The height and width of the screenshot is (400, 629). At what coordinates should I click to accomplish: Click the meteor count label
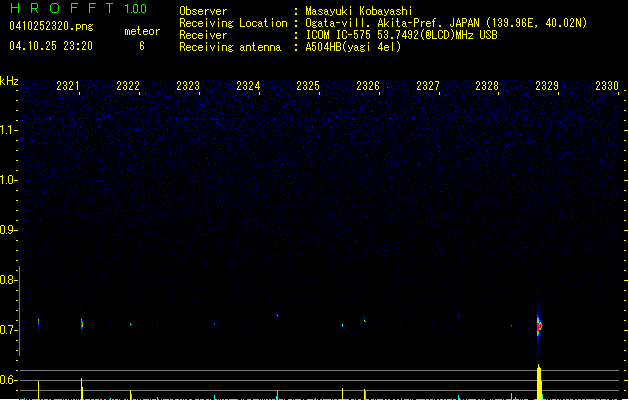pyautogui.click(x=142, y=31)
